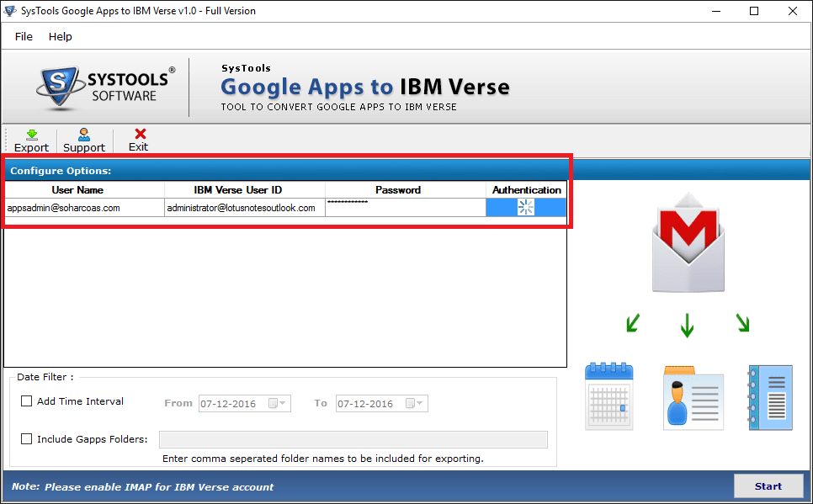Click the authentication loading spinner
813x504 pixels.
coord(526,208)
